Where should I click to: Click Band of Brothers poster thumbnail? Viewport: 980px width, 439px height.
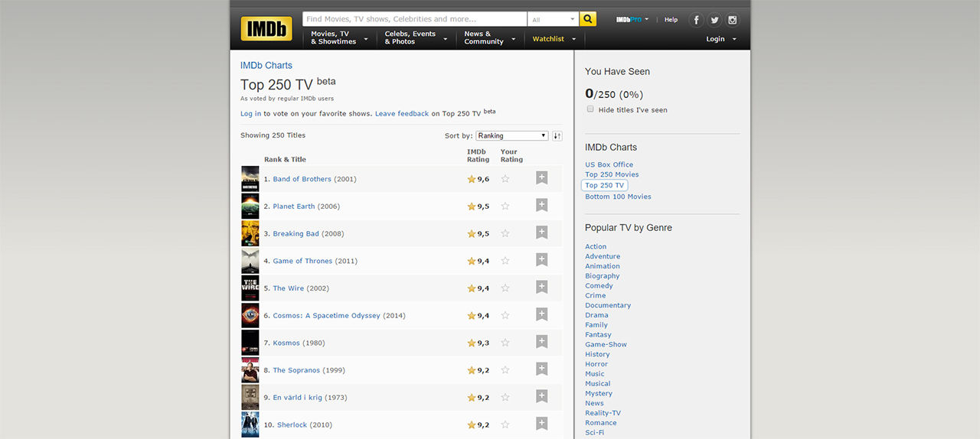(250, 179)
